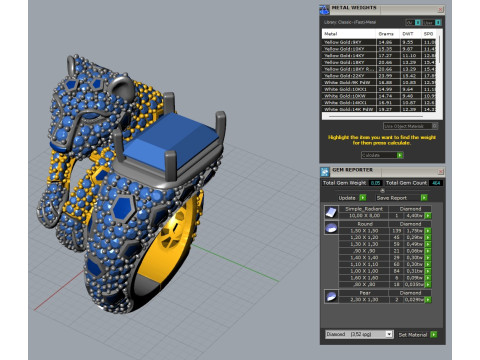Click green arrow for ,80 X ,80 round
This screenshot has width=480, height=360.
coord(428,284)
